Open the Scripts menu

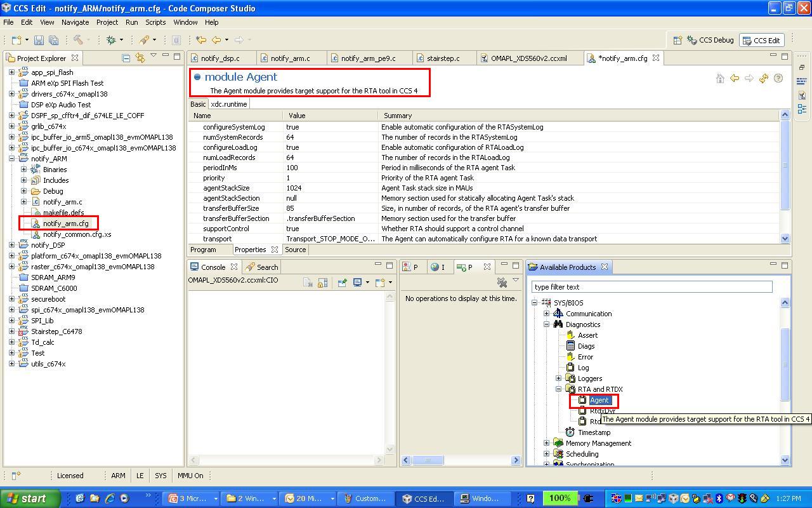tap(155, 22)
